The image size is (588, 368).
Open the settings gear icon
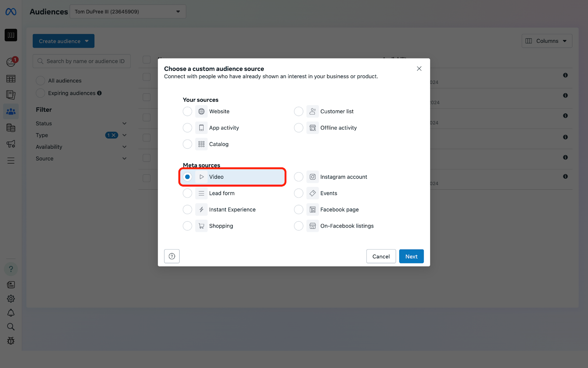(x=11, y=299)
